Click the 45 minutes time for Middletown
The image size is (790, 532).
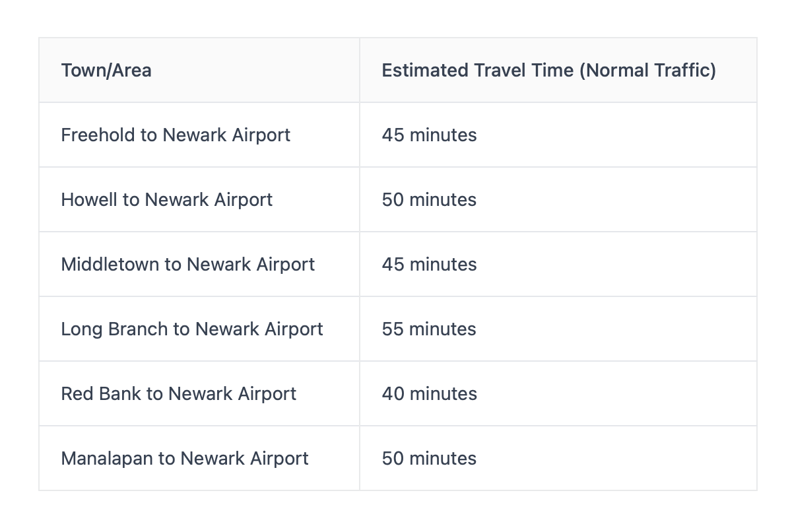click(429, 264)
